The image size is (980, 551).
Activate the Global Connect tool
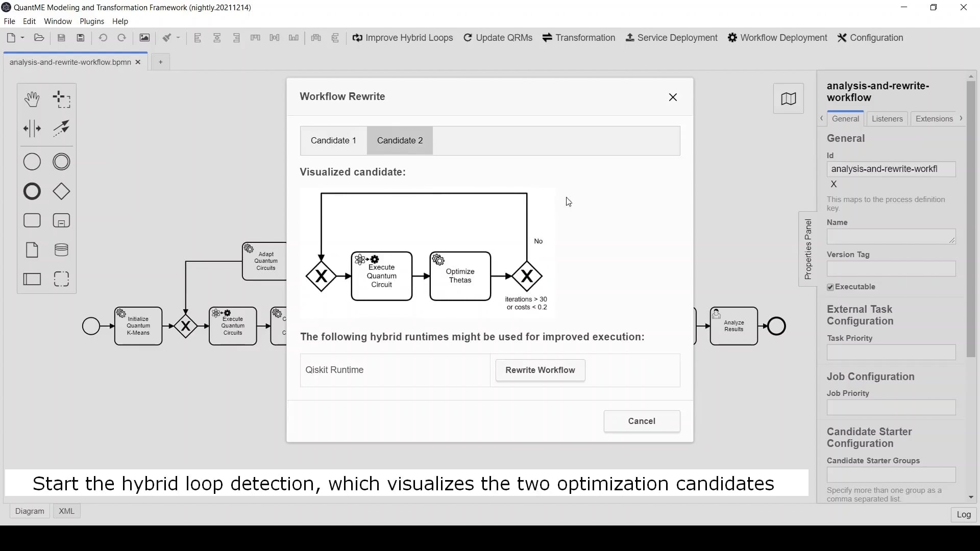click(61, 129)
